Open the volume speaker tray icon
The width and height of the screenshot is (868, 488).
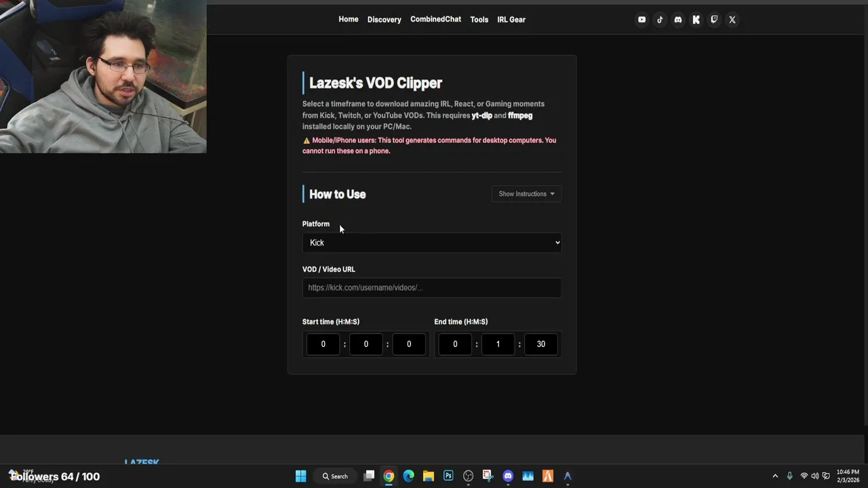[x=815, y=476]
